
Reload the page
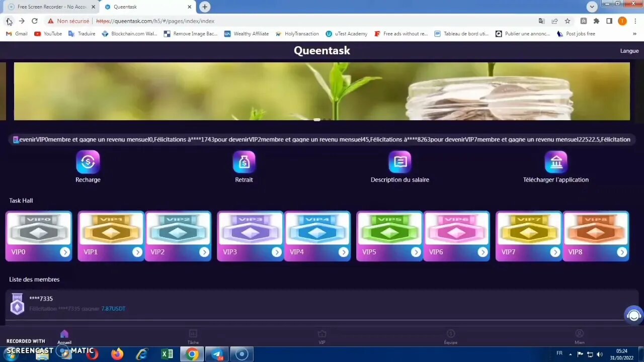coord(35,21)
